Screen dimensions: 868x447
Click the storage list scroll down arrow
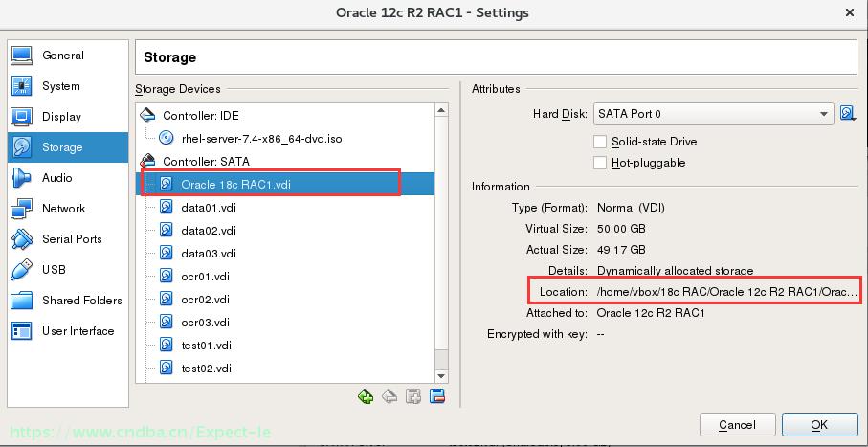point(441,376)
